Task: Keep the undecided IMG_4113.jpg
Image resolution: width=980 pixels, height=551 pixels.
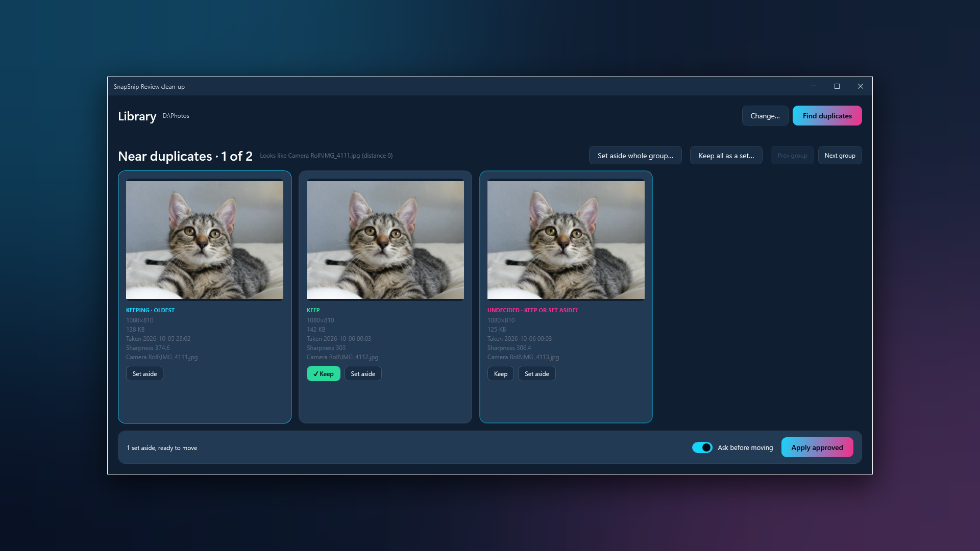Action: pyautogui.click(x=500, y=374)
